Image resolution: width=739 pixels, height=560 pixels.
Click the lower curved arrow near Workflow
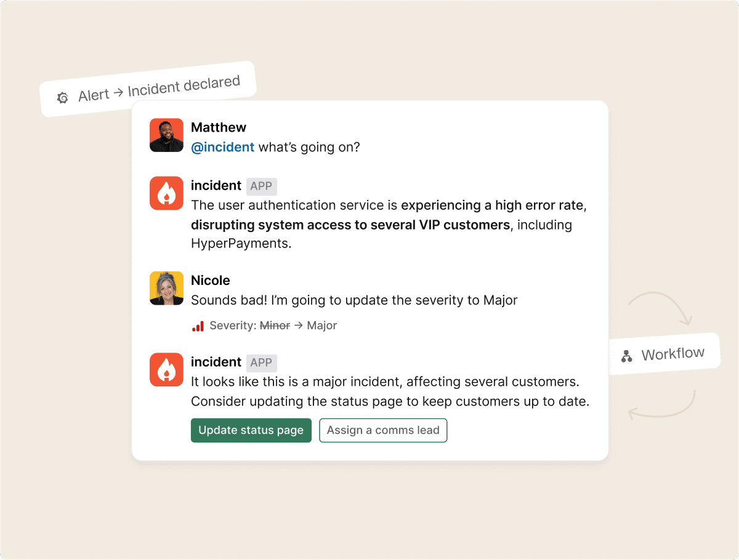662,404
